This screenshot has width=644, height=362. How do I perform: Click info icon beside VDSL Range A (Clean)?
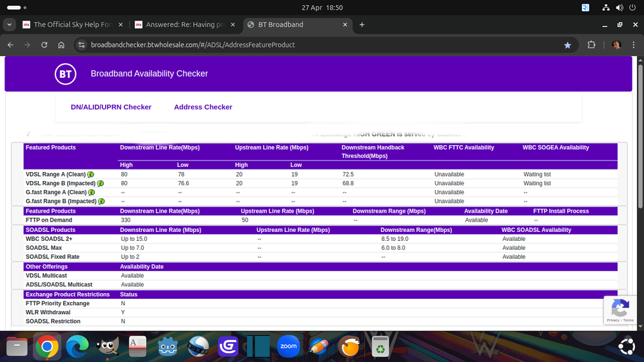(91, 175)
